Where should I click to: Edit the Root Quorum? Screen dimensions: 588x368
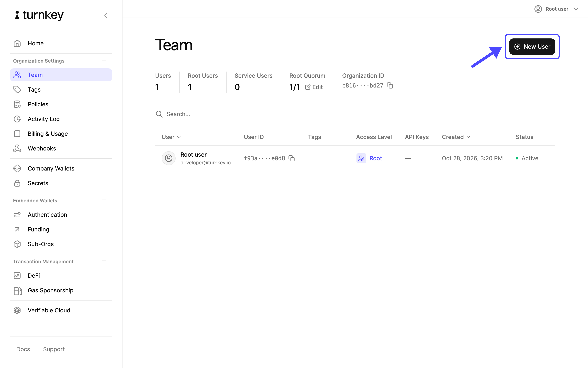tap(314, 87)
